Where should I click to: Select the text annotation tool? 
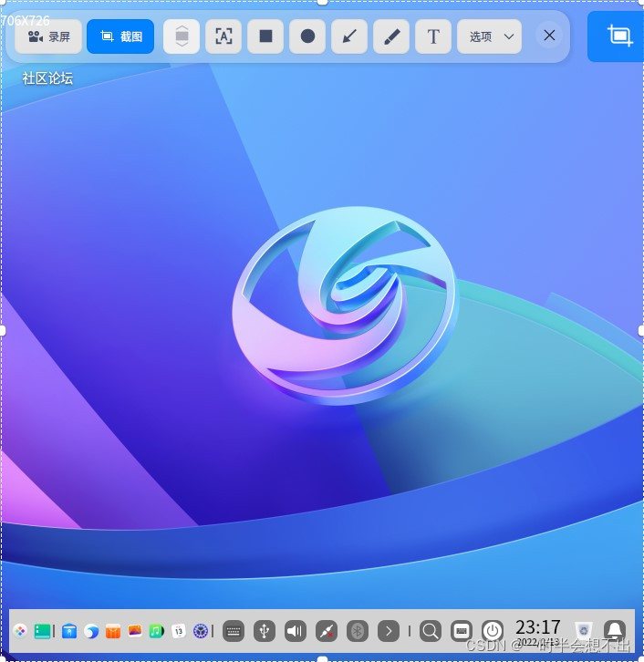[x=433, y=36]
